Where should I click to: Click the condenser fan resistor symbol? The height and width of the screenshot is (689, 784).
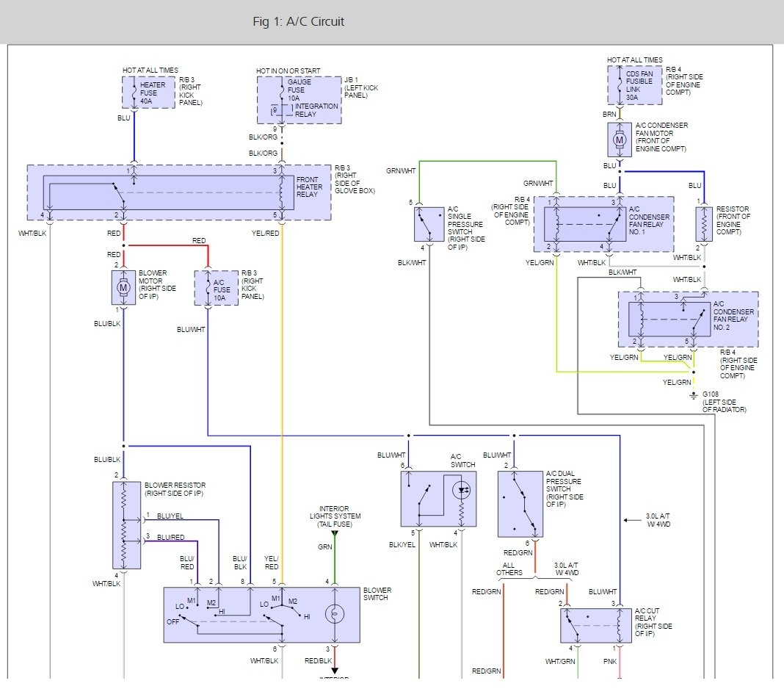pyautogui.click(x=703, y=224)
